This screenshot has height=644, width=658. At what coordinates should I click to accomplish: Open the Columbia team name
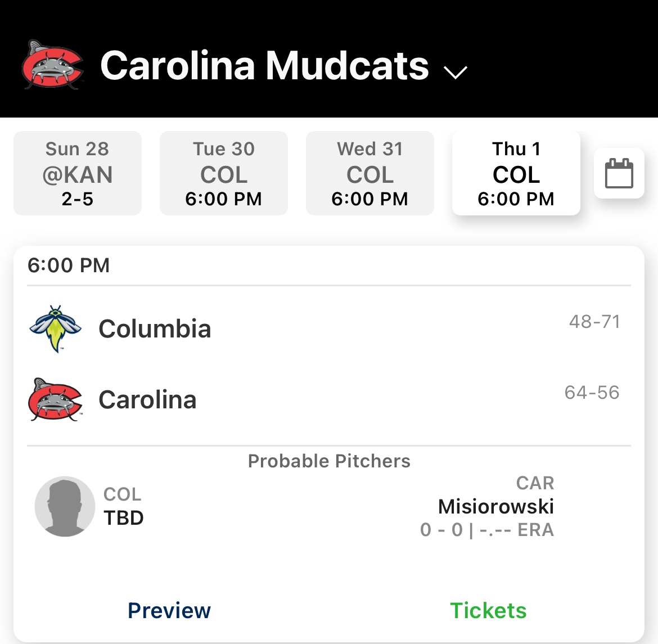pyautogui.click(x=155, y=329)
